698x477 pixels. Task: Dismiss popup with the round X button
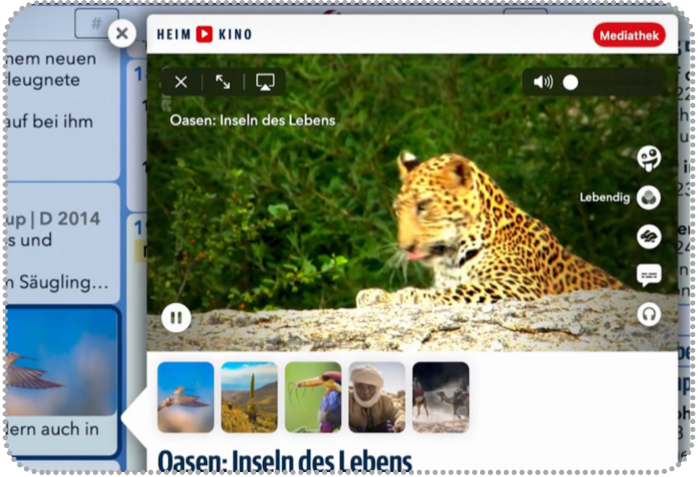pyautogui.click(x=121, y=34)
